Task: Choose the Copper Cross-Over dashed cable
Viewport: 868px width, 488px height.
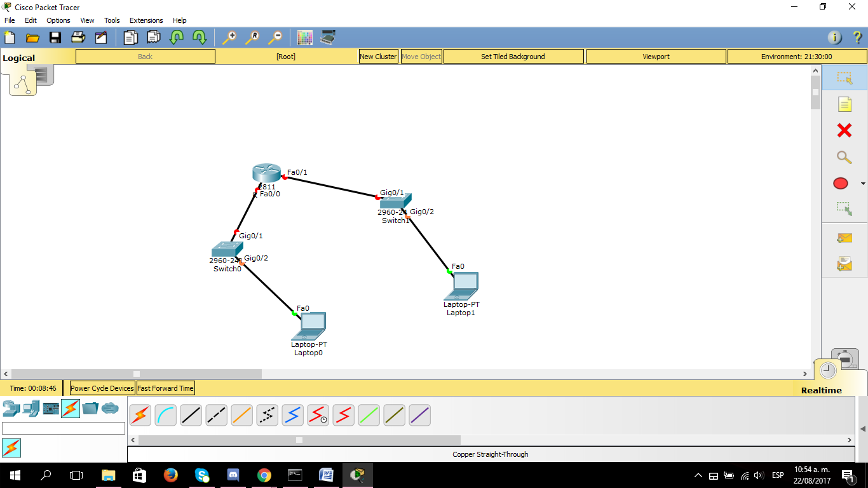Action: coord(216,415)
